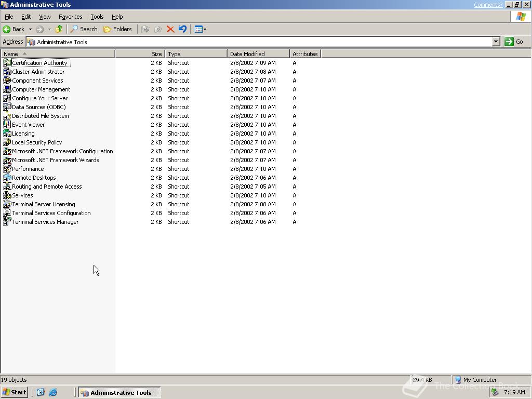Click the Start button
The image size is (532, 399).
[14, 392]
